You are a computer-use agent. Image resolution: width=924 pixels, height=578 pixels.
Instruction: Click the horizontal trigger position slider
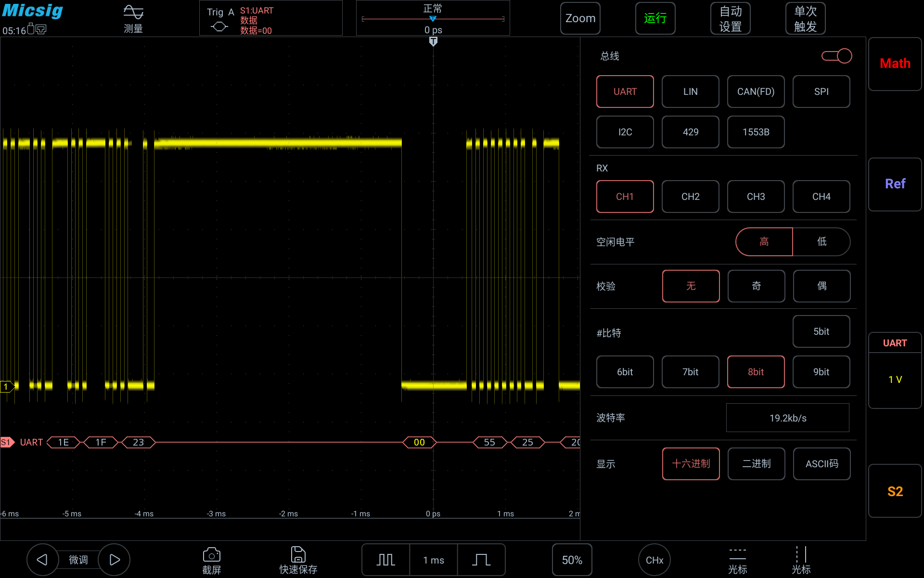click(x=433, y=19)
